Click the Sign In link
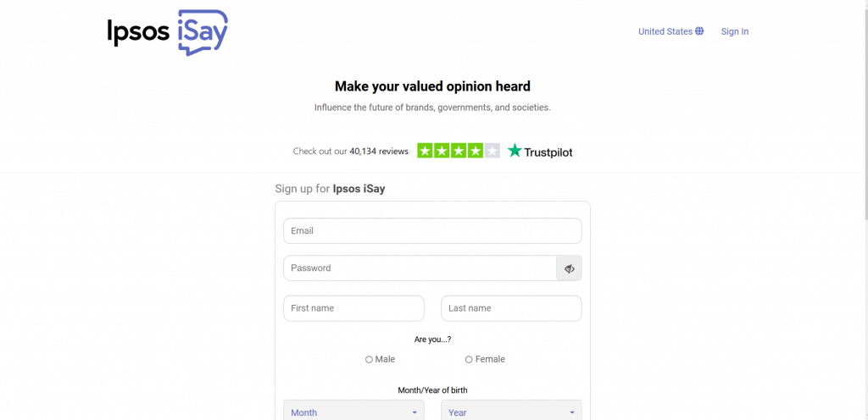Screen dimensions: 868x420 (x=735, y=31)
